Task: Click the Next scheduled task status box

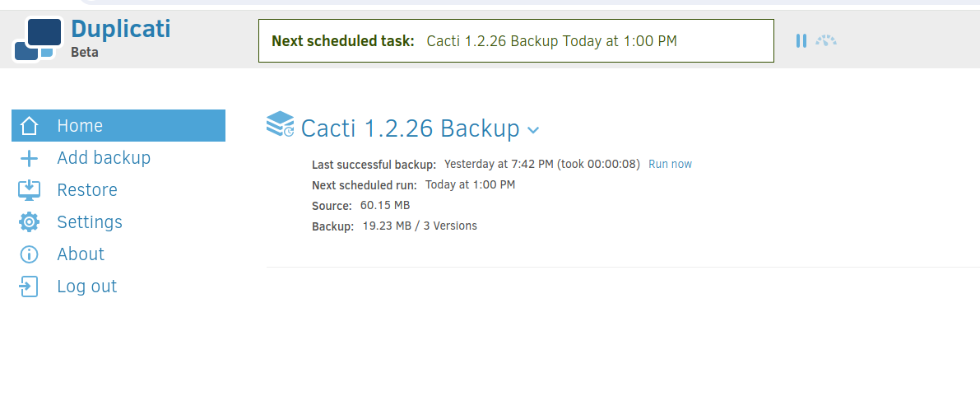Action: click(x=516, y=40)
